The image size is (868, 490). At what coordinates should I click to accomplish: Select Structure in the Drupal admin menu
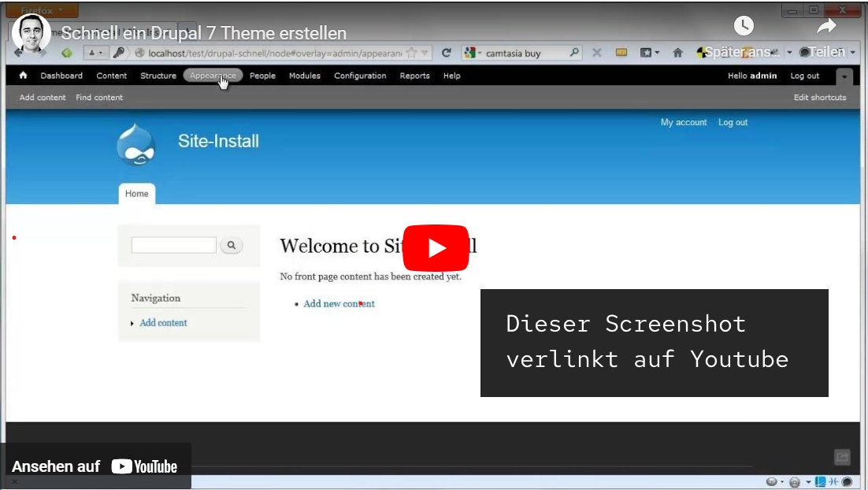158,76
